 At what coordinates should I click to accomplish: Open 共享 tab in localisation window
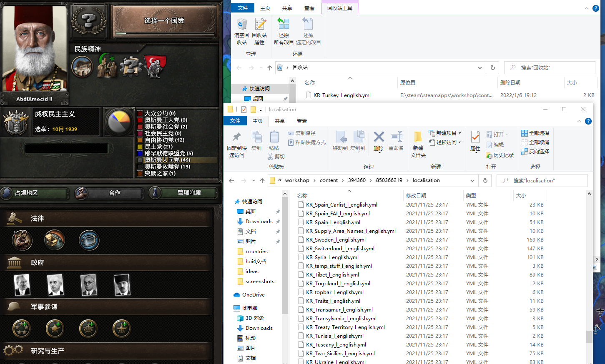279,121
